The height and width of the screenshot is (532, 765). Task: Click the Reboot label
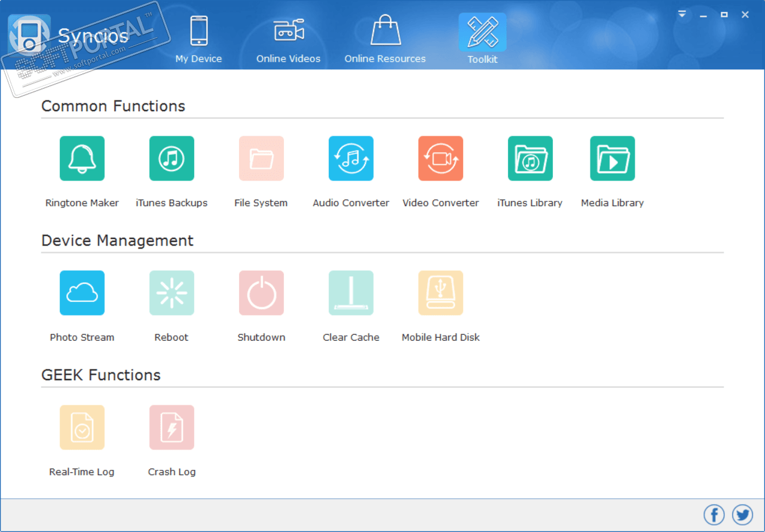172,338
